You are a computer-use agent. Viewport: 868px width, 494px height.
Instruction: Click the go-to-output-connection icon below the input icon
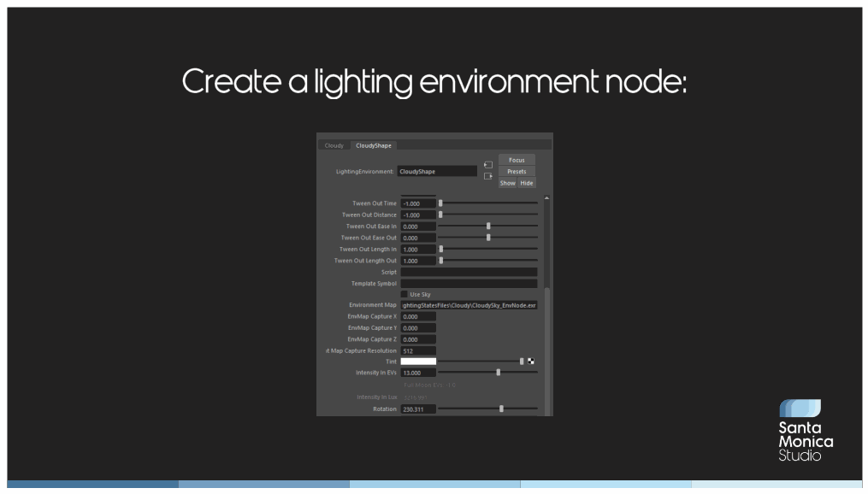coord(487,176)
